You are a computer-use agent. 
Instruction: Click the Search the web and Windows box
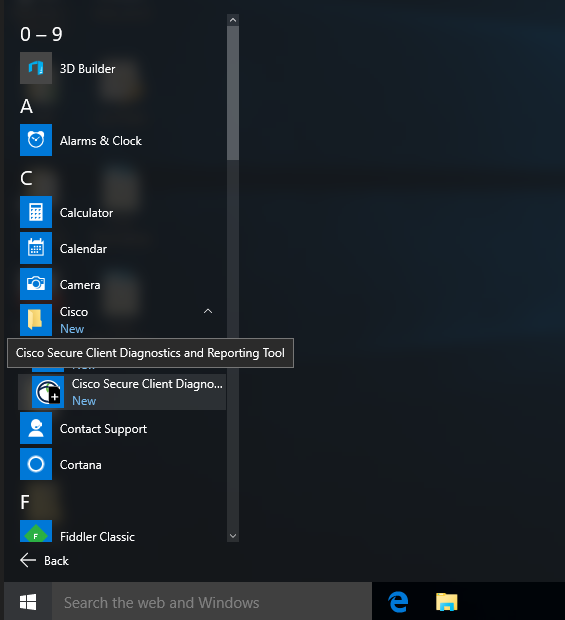pyautogui.click(x=212, y=602)
